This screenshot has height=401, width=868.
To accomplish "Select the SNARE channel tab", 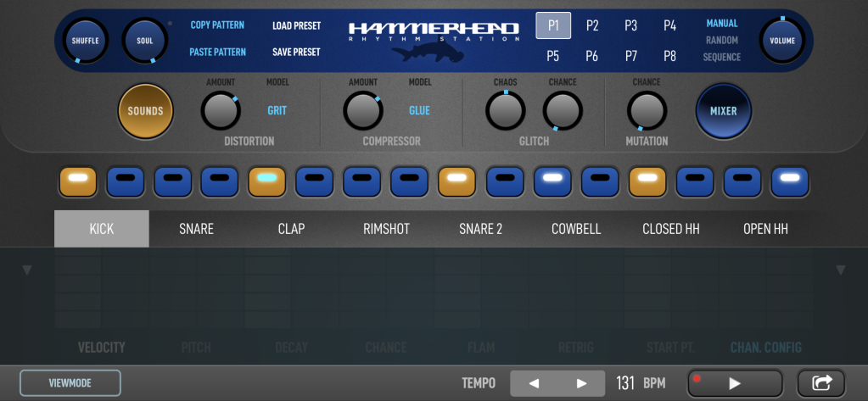I will point(196,229).
